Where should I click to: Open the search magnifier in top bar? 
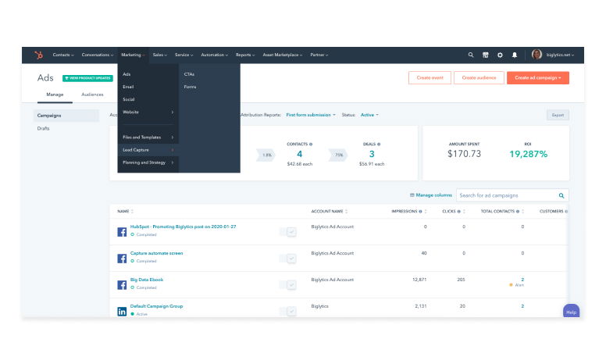point(471,55)
